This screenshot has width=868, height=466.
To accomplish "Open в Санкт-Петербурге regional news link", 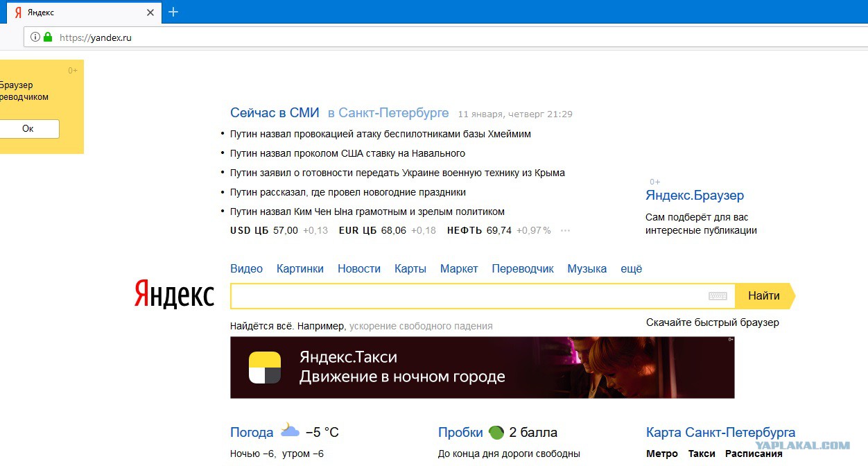I will [x=388, y=113].
